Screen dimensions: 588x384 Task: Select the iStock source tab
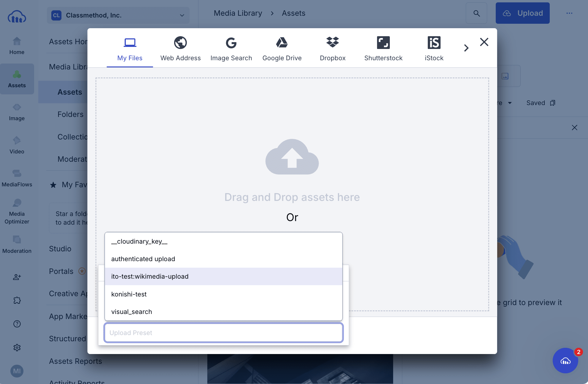434,49
